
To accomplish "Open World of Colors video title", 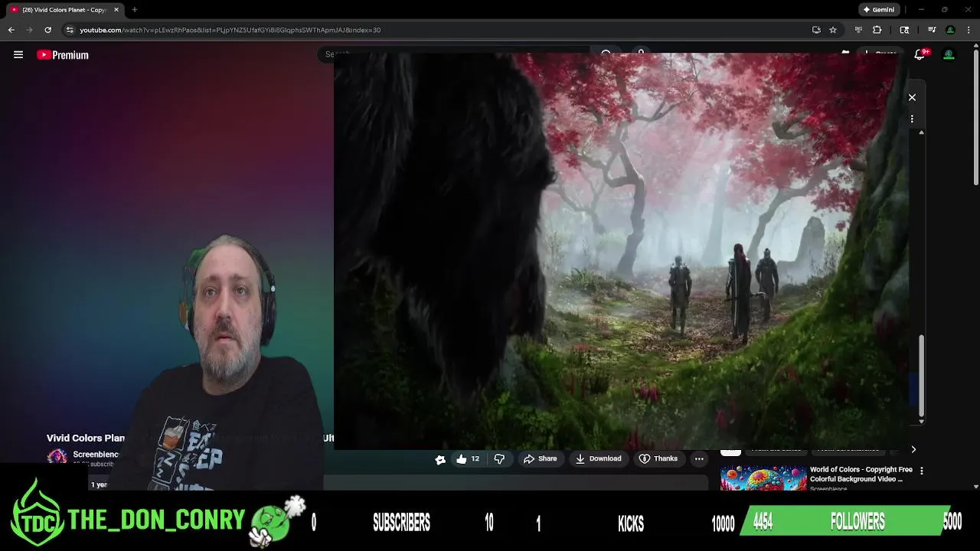I will (861, 474).
